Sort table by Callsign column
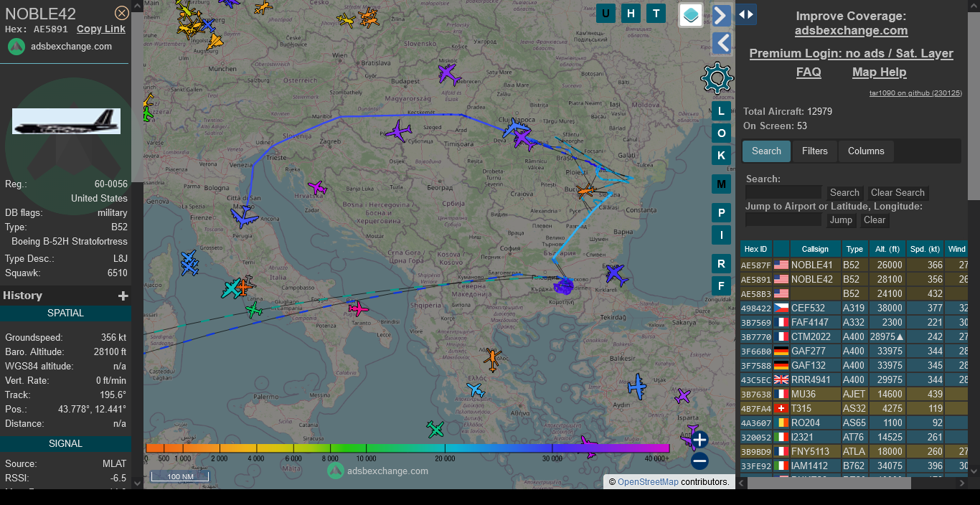Viewport: 980px width, 505px height. (x=815, y=250)
